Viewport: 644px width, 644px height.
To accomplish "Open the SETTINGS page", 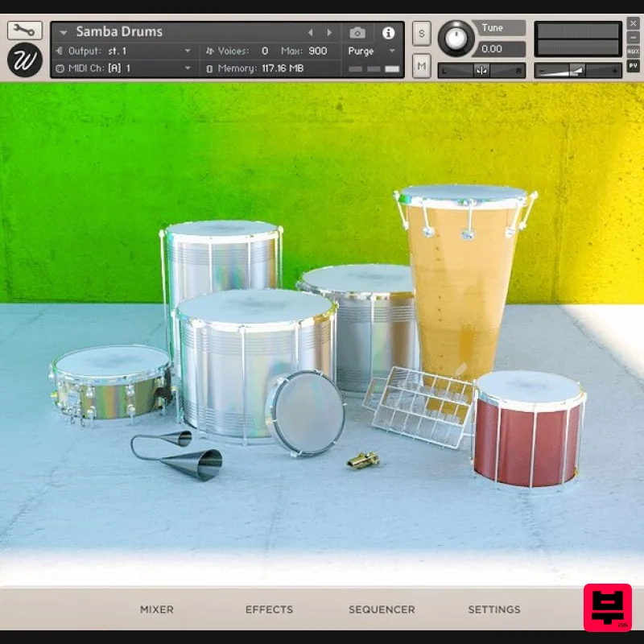I will [x=493, y=609].
